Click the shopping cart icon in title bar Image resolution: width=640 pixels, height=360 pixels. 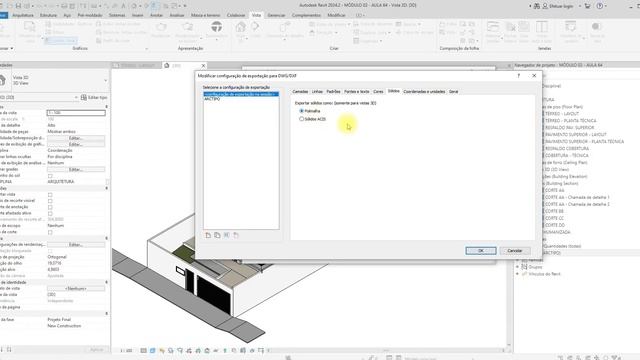tap(587, 6)
